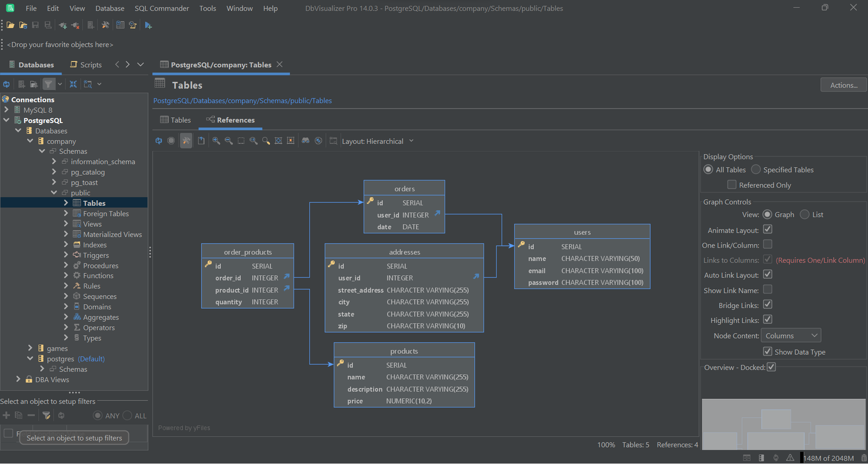The image size is (868, 464).
Task: Click the stop icon in References toolbar
Action: (x=171, y=141)
